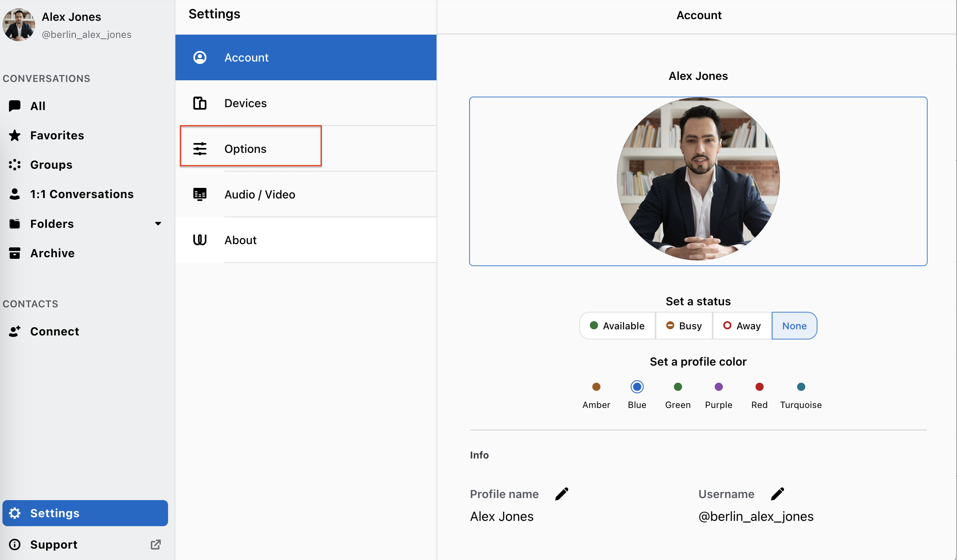
Task: Click the small avatar in sidebar header
Action: click(x=19, y=25)
